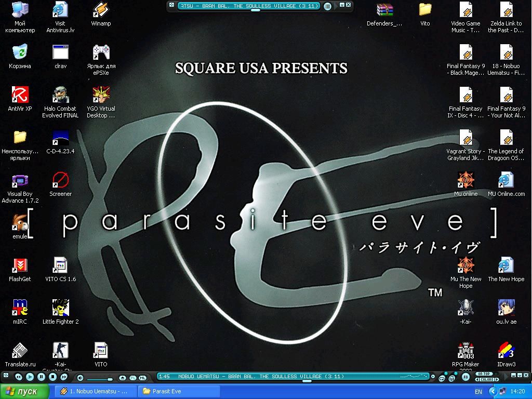
Task: Skip to next track in Winamp
Action: 64,377
